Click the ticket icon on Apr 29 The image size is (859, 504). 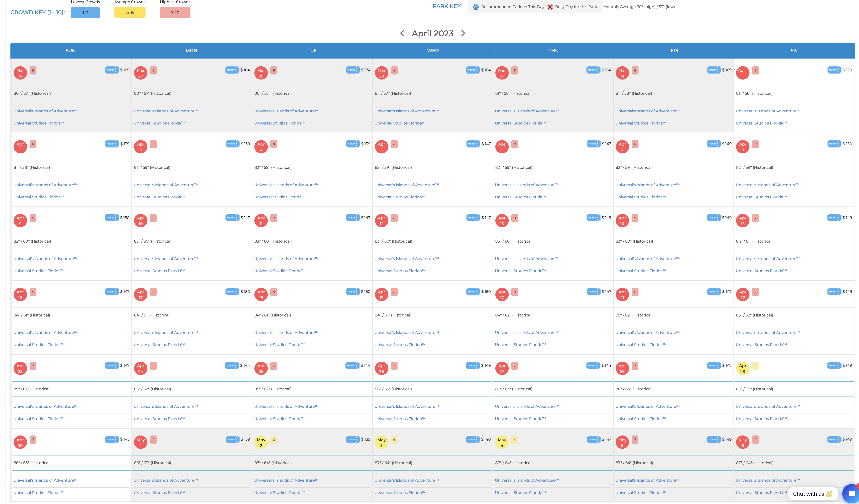click(834, 366)
